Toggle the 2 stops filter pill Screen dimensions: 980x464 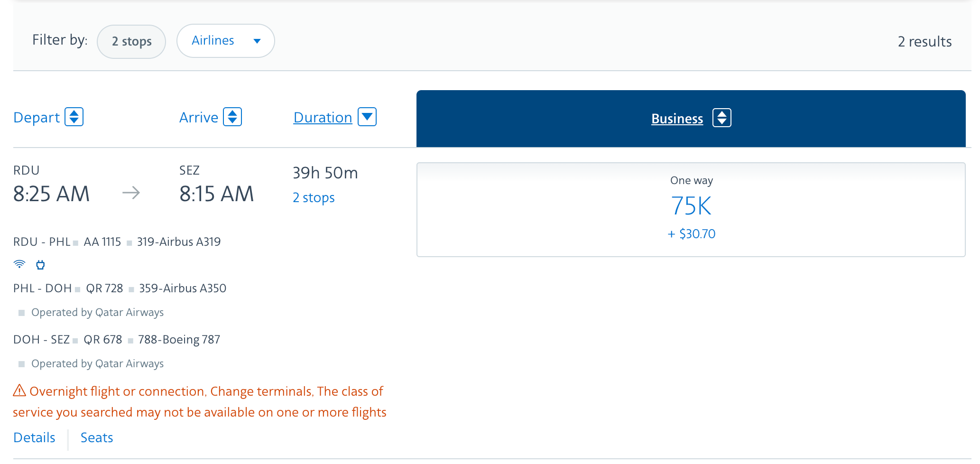coord(131,41)
